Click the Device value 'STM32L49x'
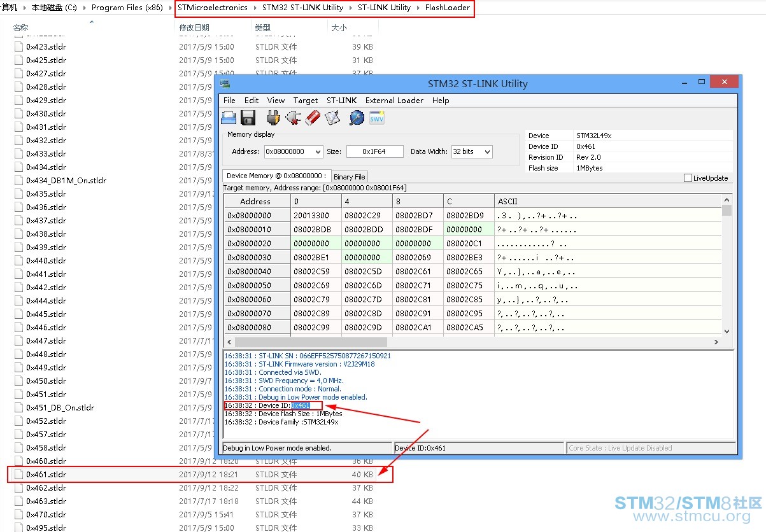The image size is (766, 532). [x=594, y=136]
